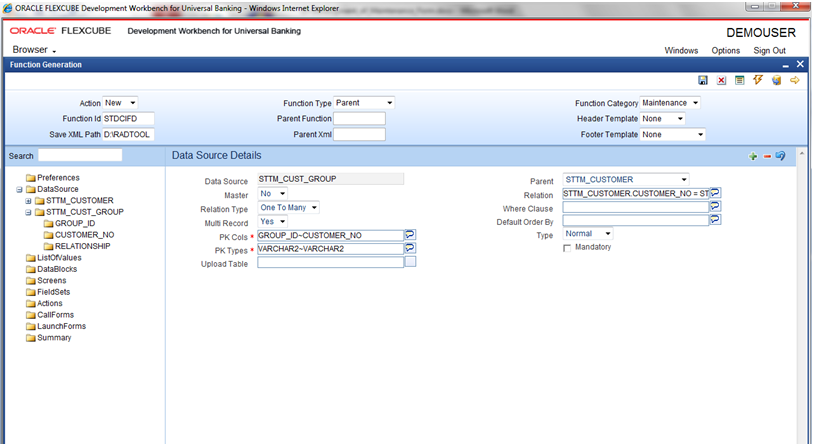This screenshot has width=813, height=444.
Task: Open the Windows menu
Action: coord(681,50)
